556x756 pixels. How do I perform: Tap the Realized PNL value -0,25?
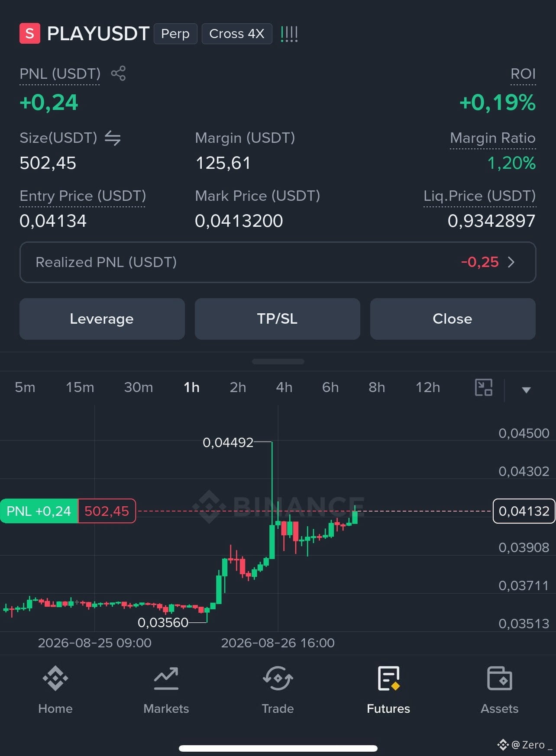pos(480,262)
